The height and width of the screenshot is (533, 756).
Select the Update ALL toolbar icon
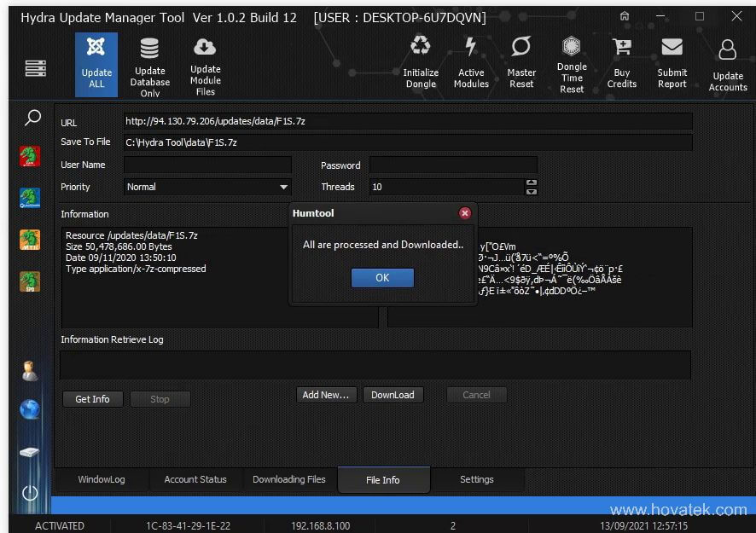click(96, 64)
